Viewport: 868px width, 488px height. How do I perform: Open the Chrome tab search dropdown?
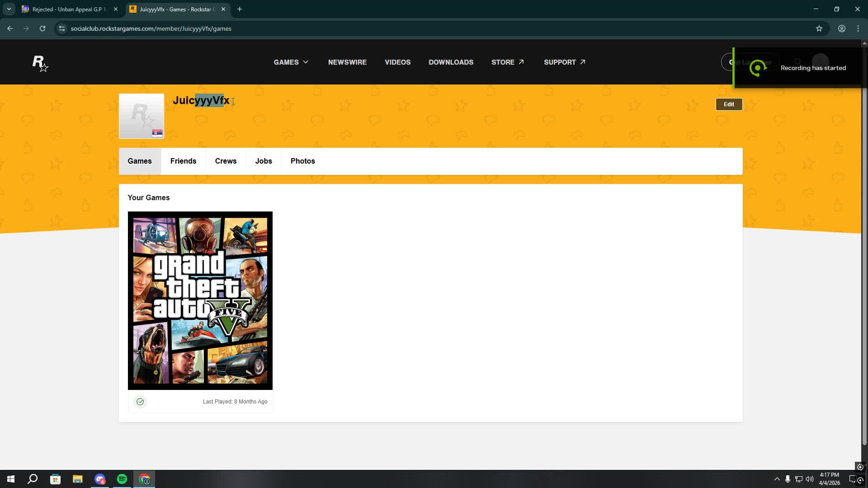[9, 9]
